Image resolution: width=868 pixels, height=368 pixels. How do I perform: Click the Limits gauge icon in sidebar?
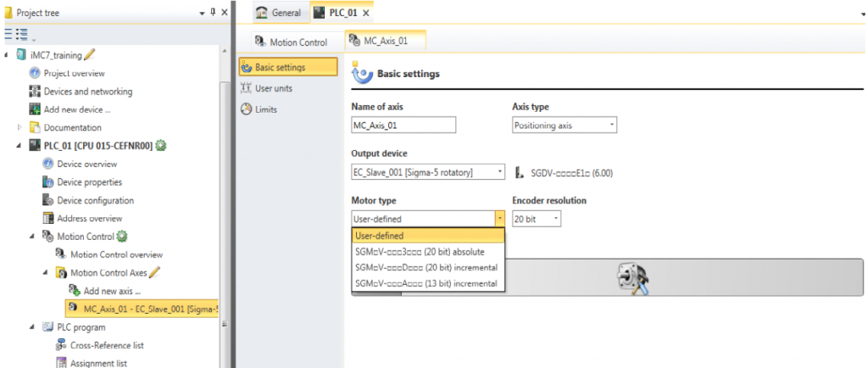coord(247,109)
